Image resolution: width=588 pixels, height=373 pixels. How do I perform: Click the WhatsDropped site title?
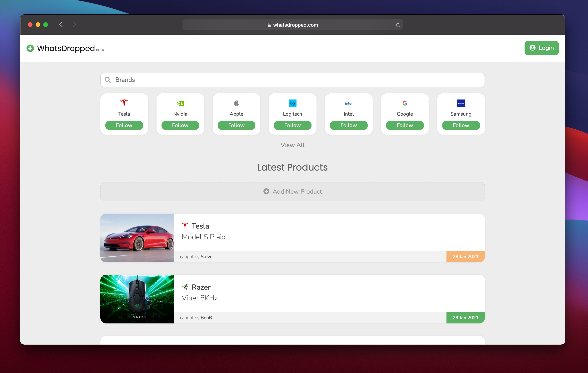click(66, 48)
